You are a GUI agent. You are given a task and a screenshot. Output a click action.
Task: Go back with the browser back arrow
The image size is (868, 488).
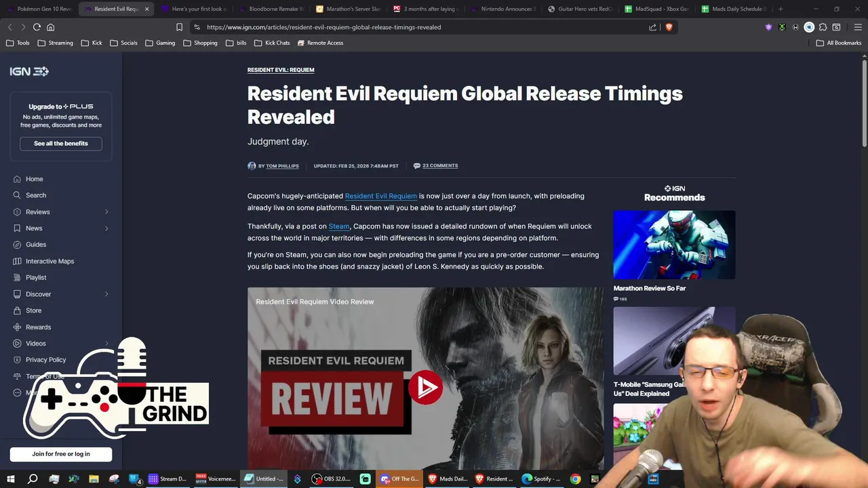[x=9, y=27]
